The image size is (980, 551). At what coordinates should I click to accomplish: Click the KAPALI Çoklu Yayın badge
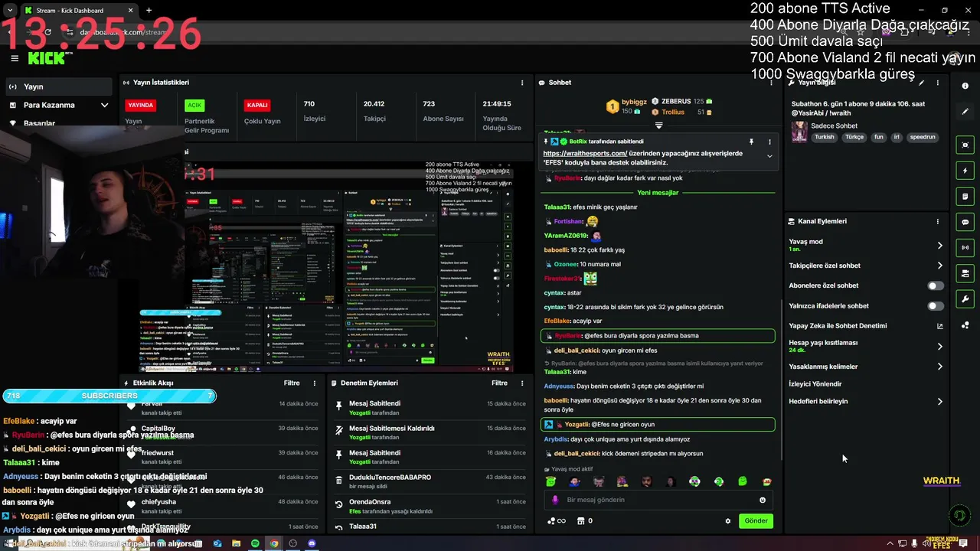[x=257, y=105]
